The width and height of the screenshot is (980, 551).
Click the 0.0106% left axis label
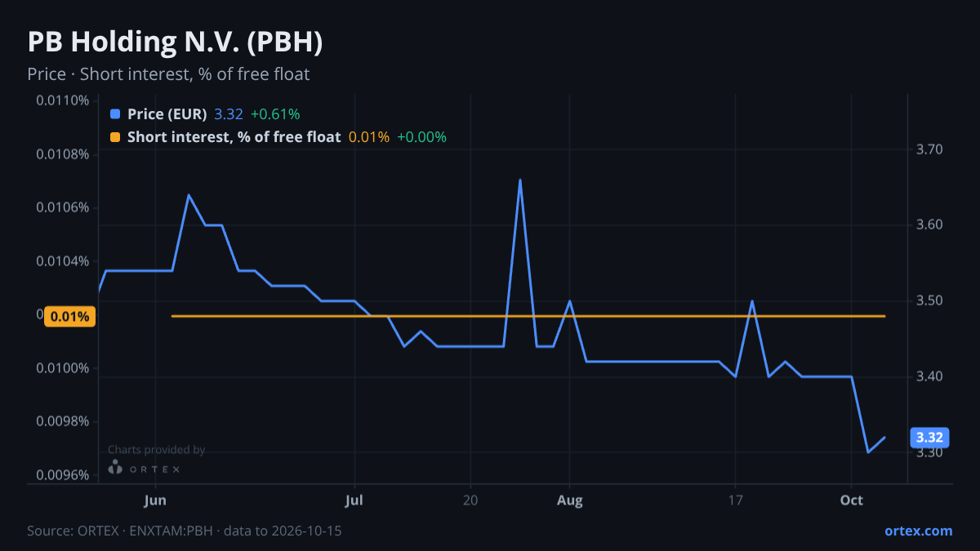63,207
